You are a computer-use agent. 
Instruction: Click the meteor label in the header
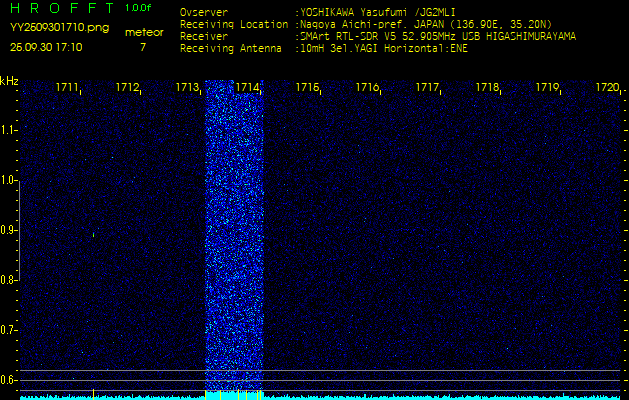pos(144,33)
